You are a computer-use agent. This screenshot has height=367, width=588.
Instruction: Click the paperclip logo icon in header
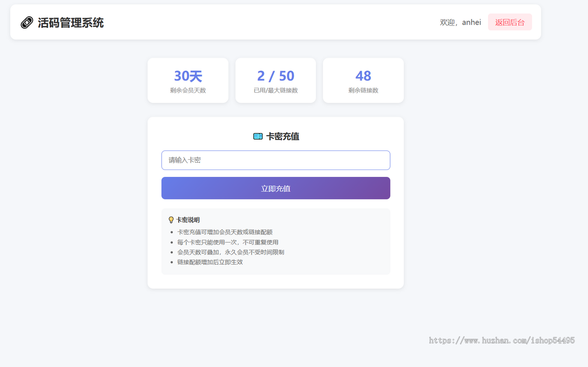pos(27,23)
